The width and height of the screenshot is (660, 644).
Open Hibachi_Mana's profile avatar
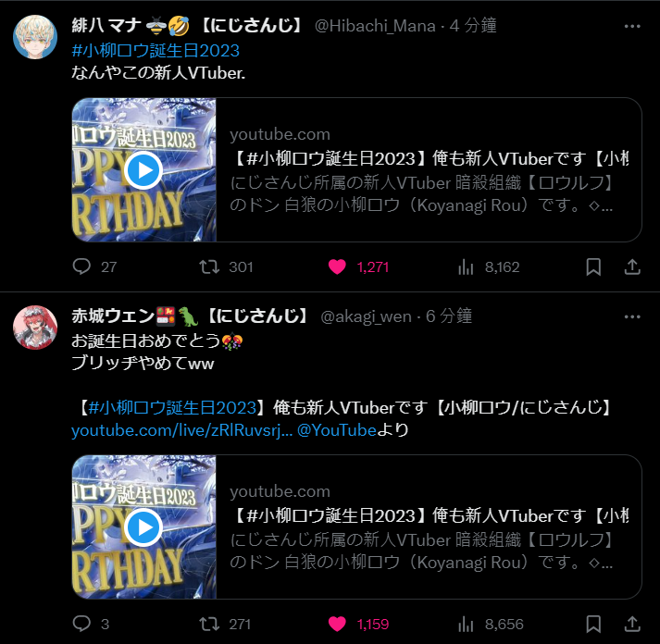(x=35, y=37)
